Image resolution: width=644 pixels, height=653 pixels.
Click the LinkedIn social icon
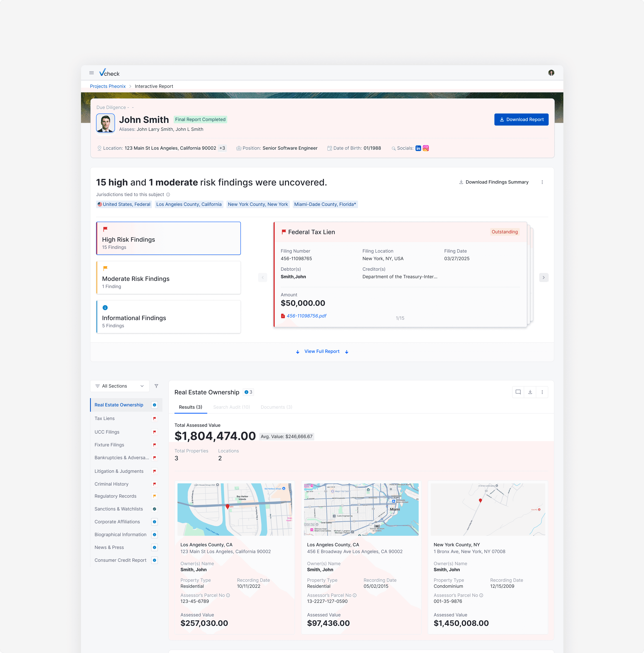pos(418,148)
